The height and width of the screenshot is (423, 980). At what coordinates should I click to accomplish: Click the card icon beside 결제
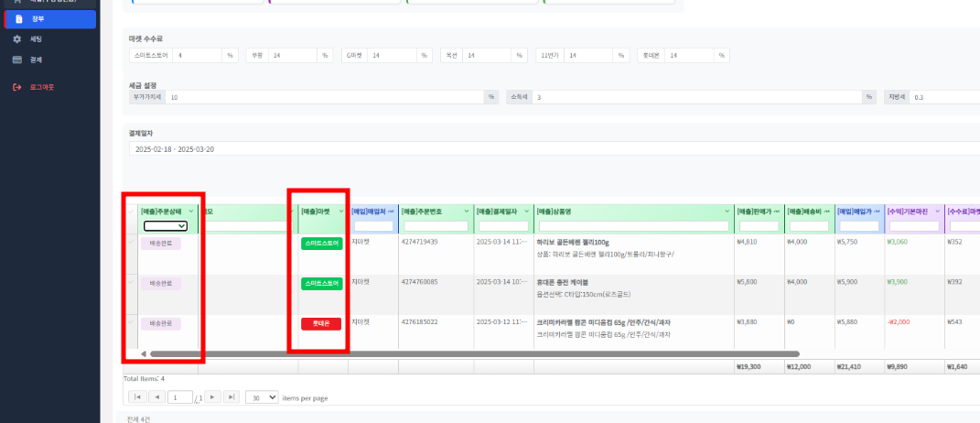17,60
